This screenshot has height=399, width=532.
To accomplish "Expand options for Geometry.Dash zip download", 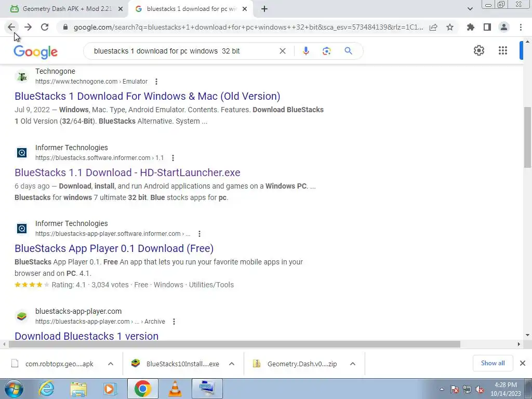I will pos(353,364).
